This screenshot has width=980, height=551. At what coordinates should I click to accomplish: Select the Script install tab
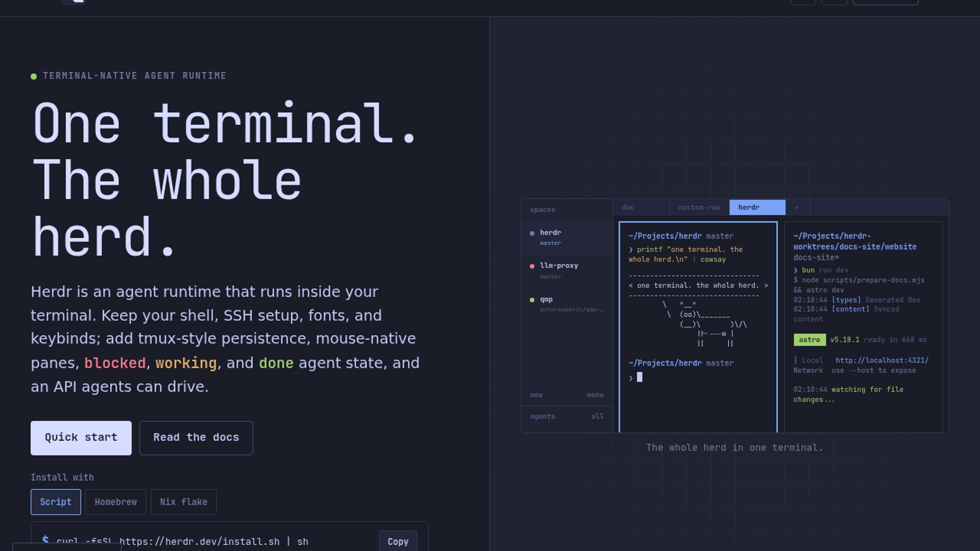(x=56, y=502)
